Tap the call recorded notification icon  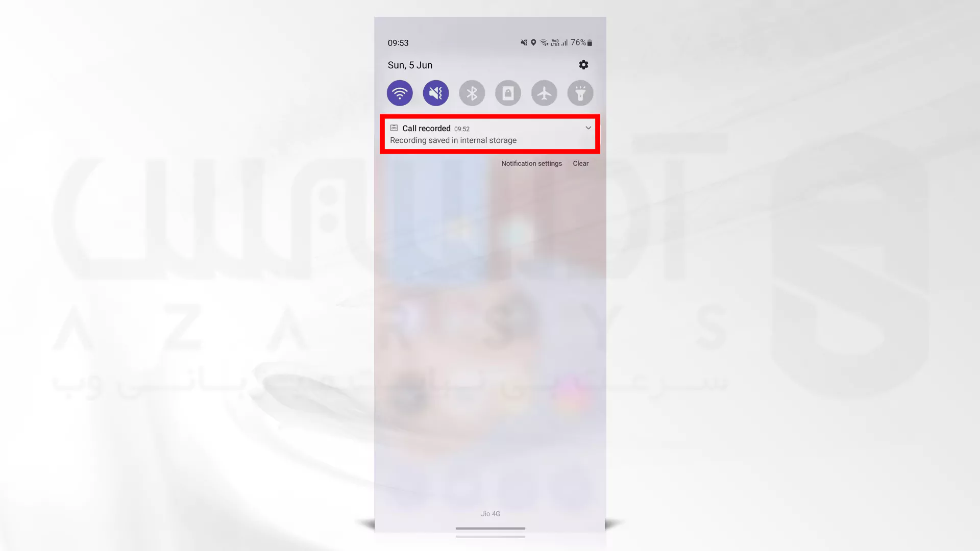[394, 128]
